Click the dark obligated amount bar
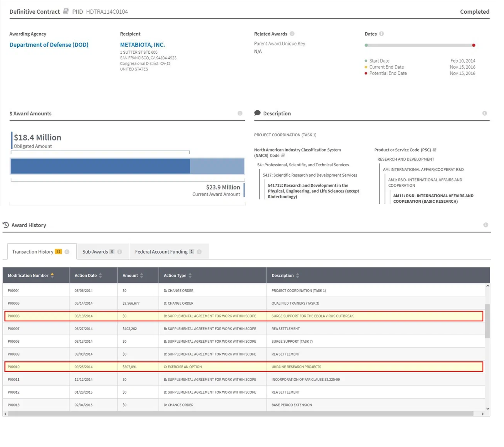 coord(100,166)
